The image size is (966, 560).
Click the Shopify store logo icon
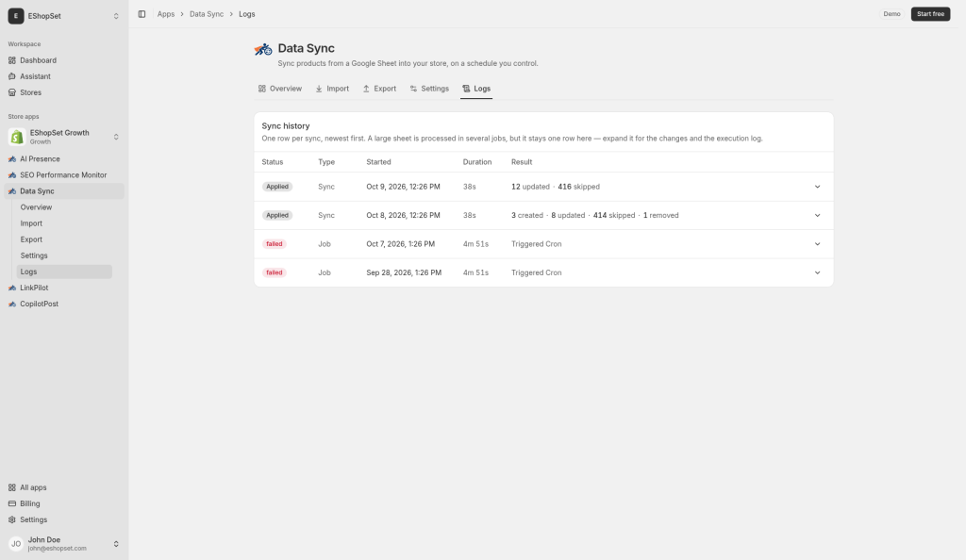17,137
